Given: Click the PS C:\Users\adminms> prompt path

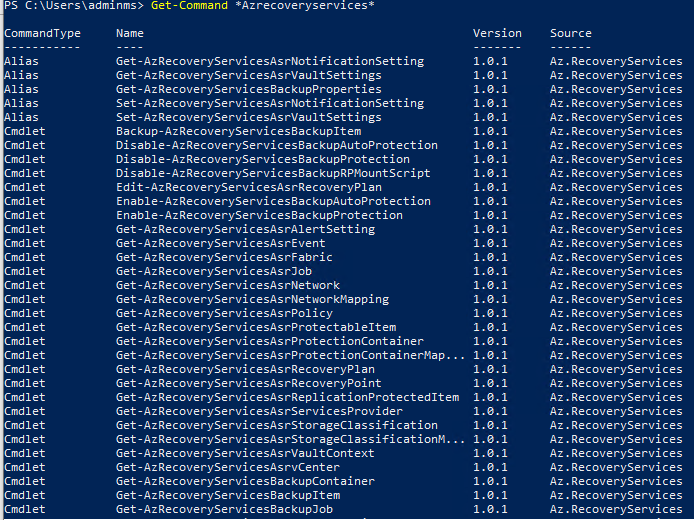Looking at the screenshot, I should 74,6.
